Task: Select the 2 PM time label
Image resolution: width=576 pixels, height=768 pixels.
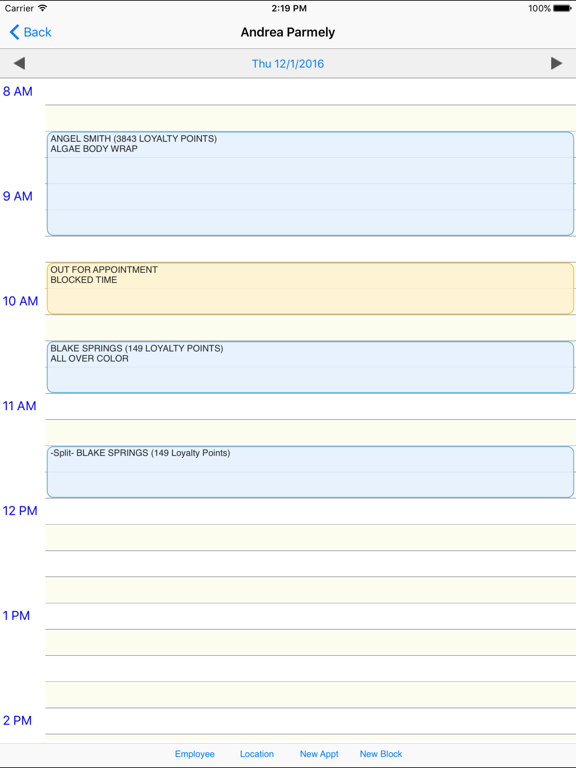Action: tap(17, 720)
